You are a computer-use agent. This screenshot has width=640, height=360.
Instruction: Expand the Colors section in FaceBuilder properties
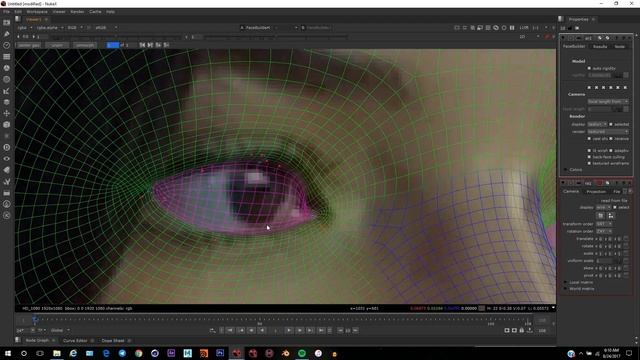point(565,169)
